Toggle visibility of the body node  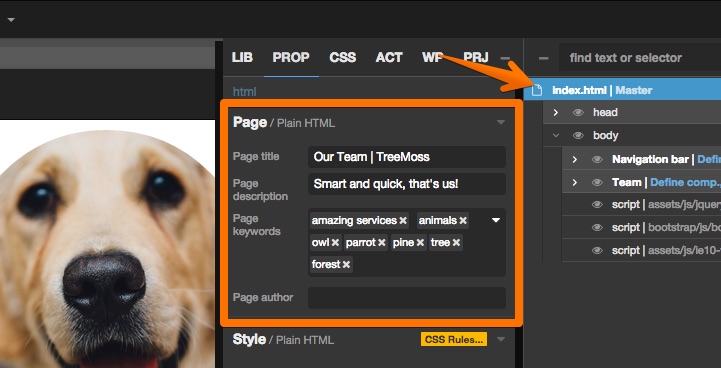pyautogui.click(x=578, y=136)
